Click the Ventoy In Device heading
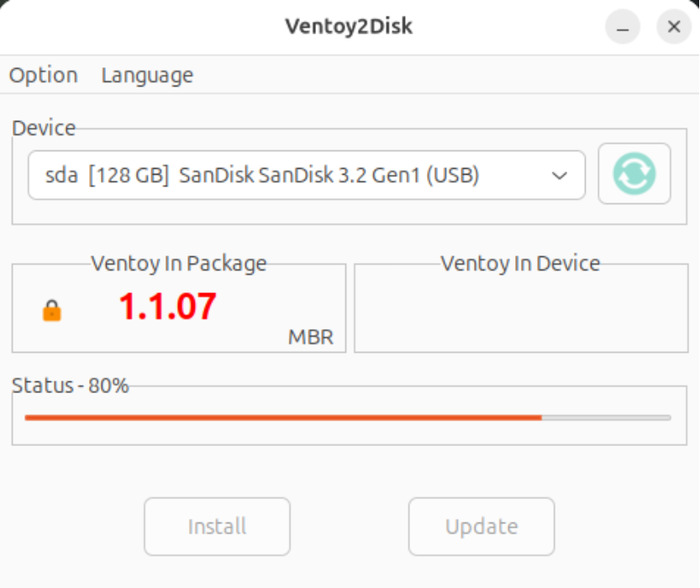The image size is (700, 588). click(520, 264)
